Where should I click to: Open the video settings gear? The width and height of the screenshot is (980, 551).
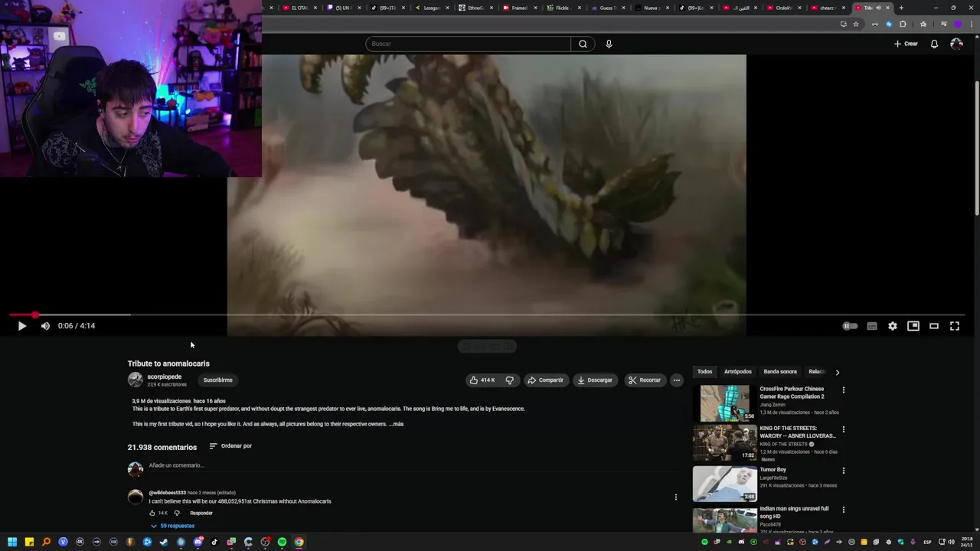(892, 326)
